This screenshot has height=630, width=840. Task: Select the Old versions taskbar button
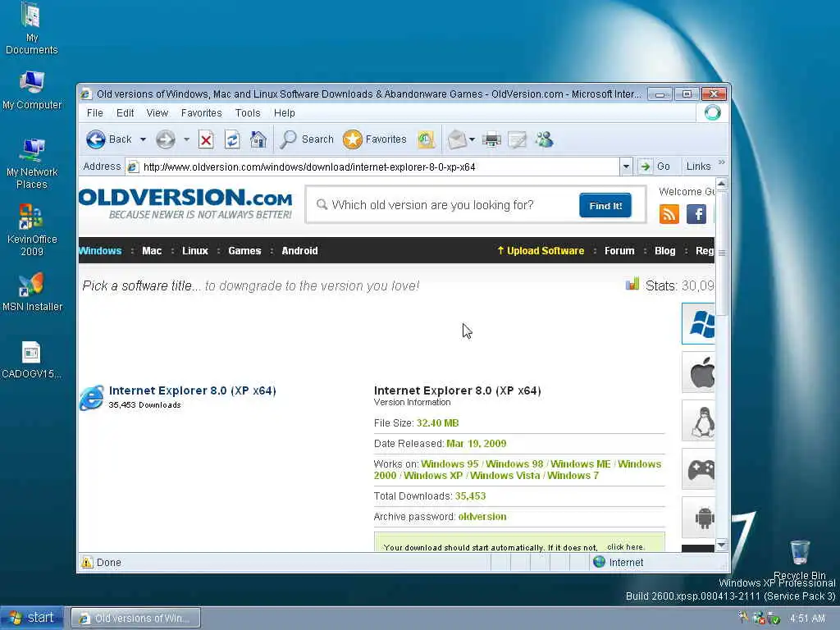(x=136, y=619)
